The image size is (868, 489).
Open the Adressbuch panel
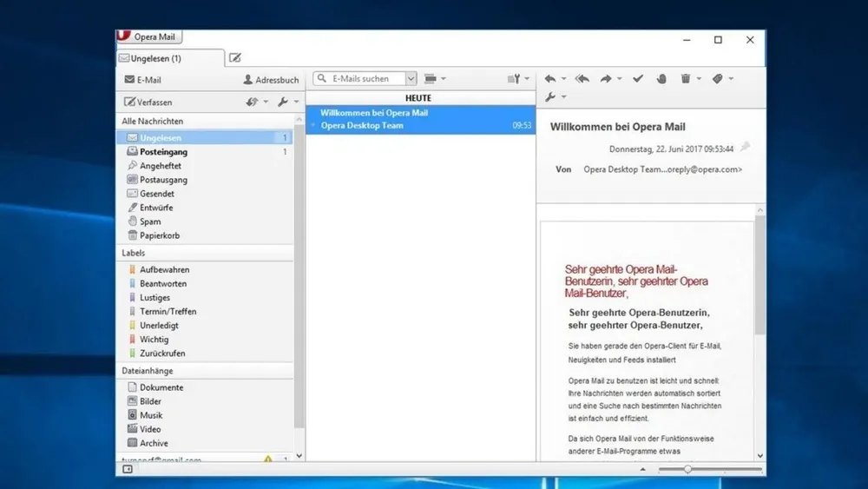pos(271,80)
